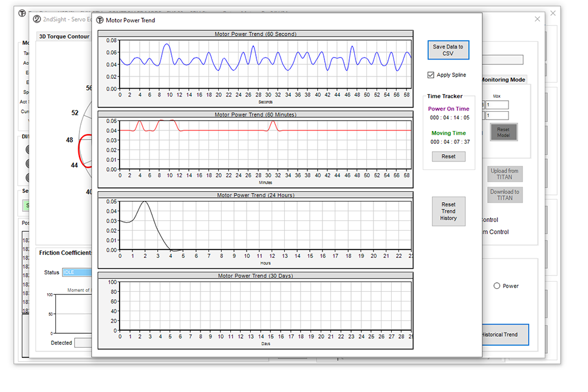Click the Motor Power Trend window icon
This screenshot has height=392, width=588.
click(100, 20)
